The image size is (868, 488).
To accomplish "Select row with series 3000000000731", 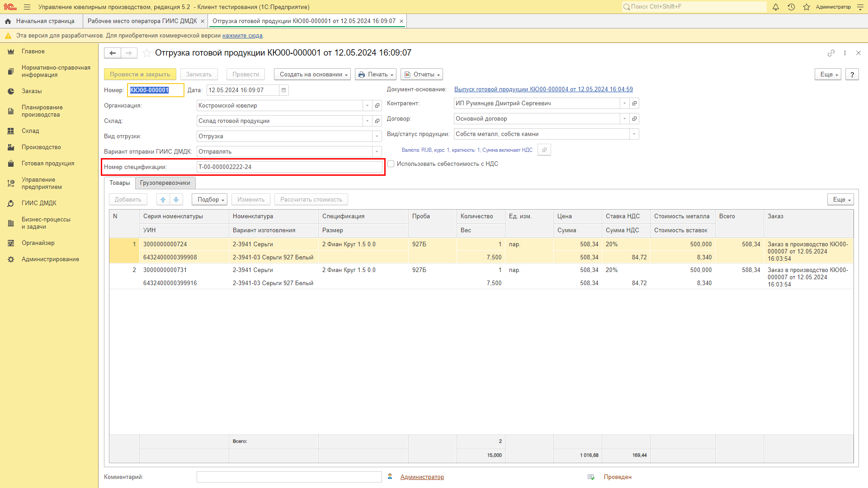I will point(481,276).
